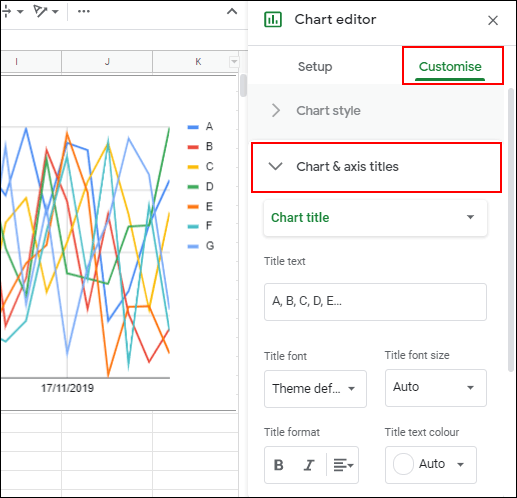Viewport: 517px width, 498px height.
Task: Click the Chart editor bar-chart icon
Action: [273, 19]
